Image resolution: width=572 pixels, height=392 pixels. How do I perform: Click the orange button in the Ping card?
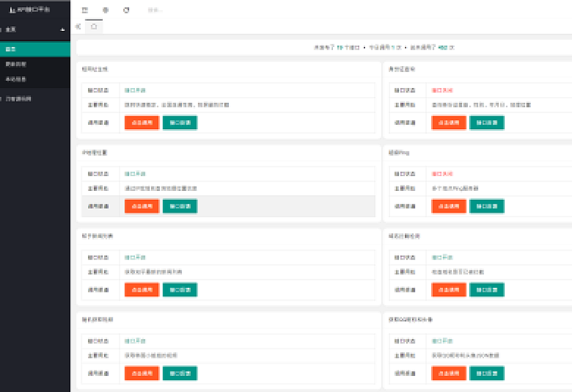tap(449, 206)
